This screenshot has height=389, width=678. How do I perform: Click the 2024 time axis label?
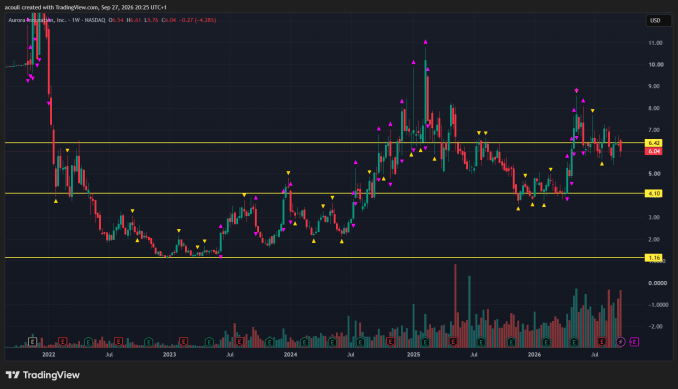(x=290, y=354)
